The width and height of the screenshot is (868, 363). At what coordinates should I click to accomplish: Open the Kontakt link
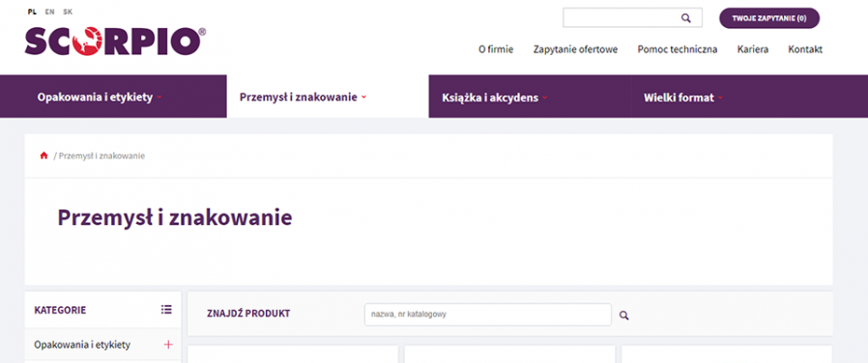click(x=805, y=49)
